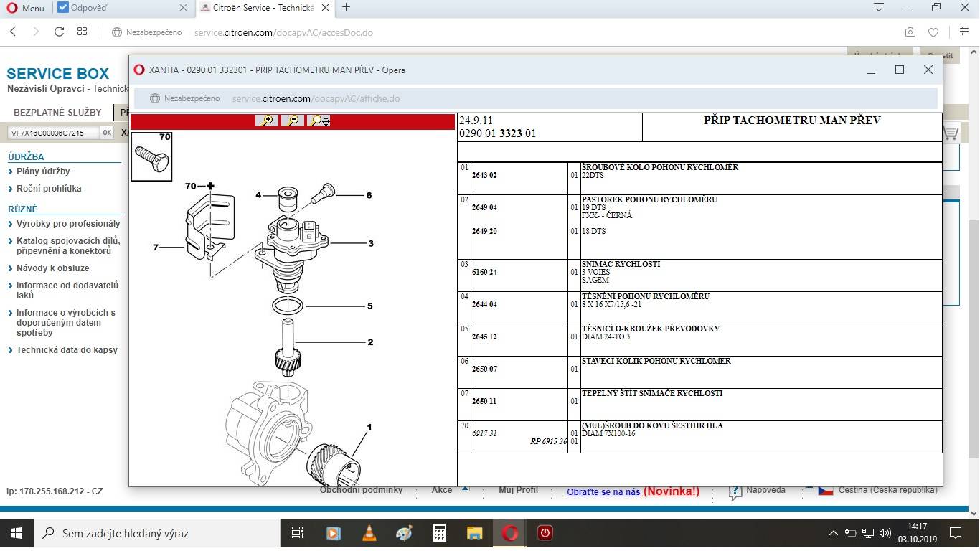Open the Calculator from taskbar
Screen dimensions: 980x551
[x=440, y=533]
